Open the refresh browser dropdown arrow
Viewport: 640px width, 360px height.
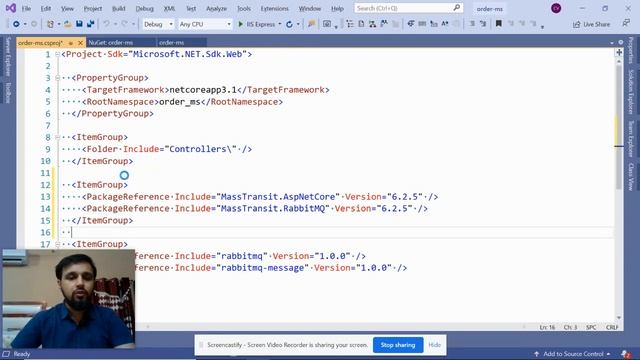point(298,24)
